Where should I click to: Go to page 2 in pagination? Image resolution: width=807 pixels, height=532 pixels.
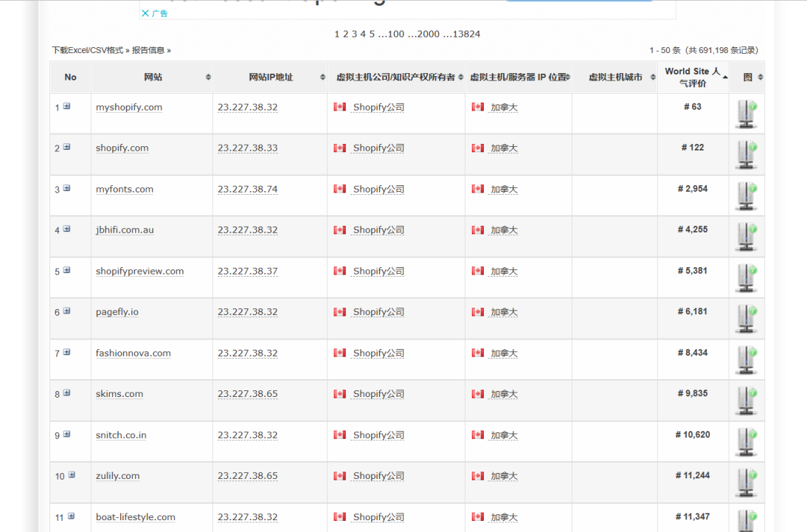pos(345,34)
